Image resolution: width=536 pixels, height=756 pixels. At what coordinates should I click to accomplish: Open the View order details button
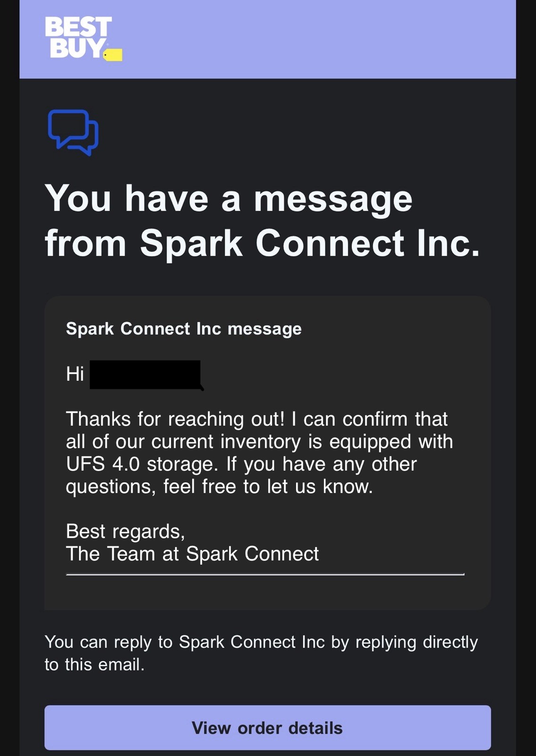[x=267, y=728]
